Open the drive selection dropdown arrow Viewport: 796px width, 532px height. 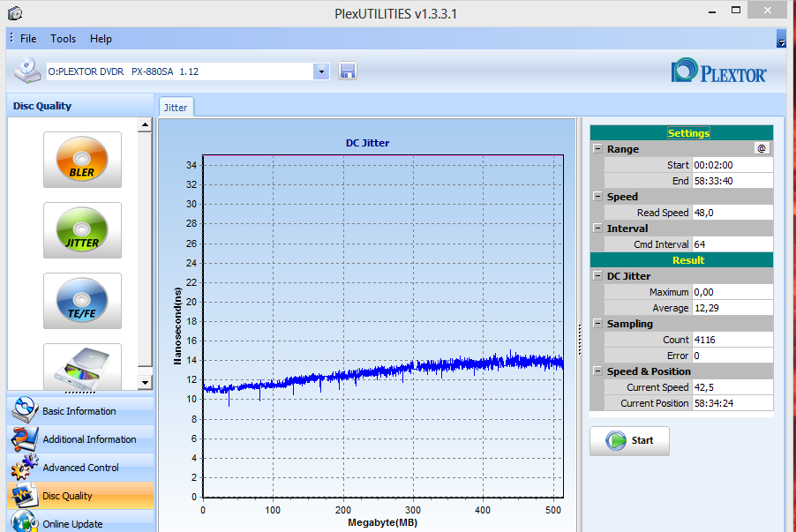321,71
